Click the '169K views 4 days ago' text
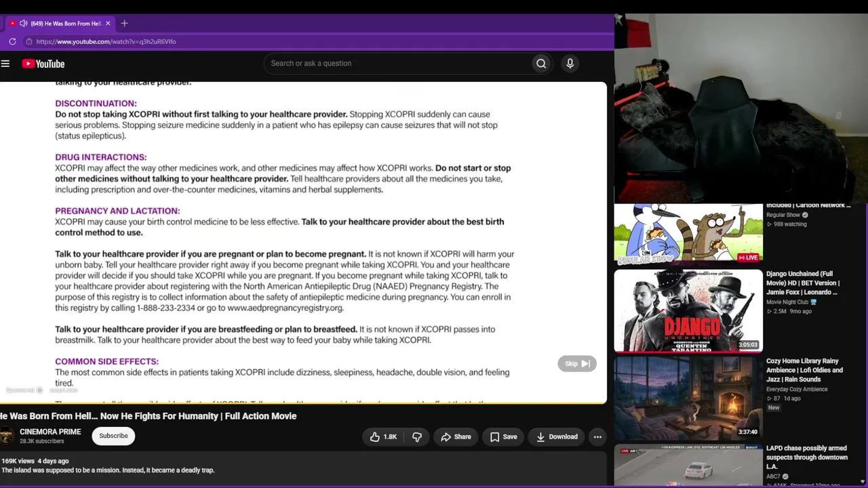868x488 pixels. point(35,461)
